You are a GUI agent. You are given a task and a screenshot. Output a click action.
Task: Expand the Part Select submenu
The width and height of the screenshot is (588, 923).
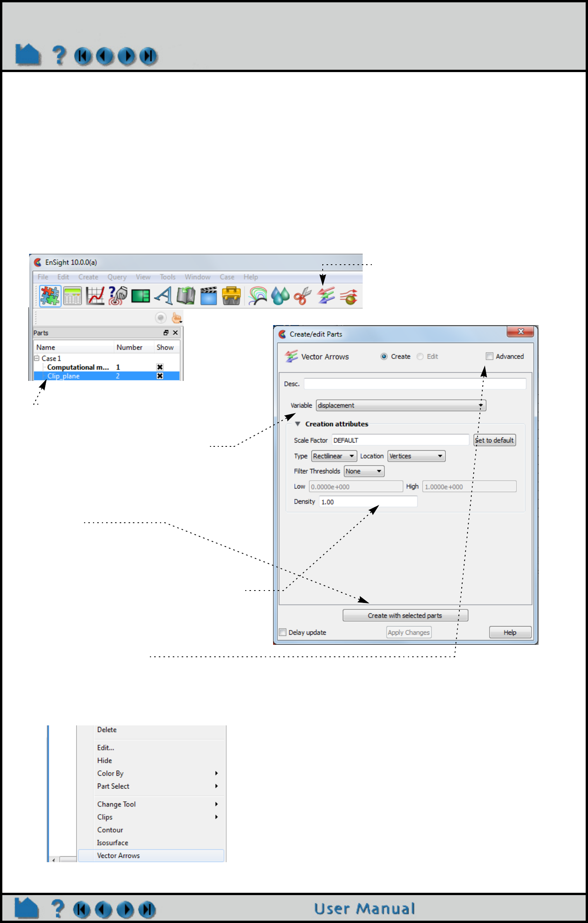click(151, 786)
